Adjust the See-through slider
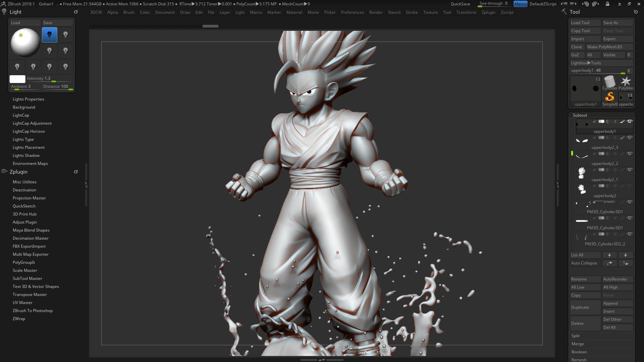This screenshot has height=362, width=644. pos(494,4)
